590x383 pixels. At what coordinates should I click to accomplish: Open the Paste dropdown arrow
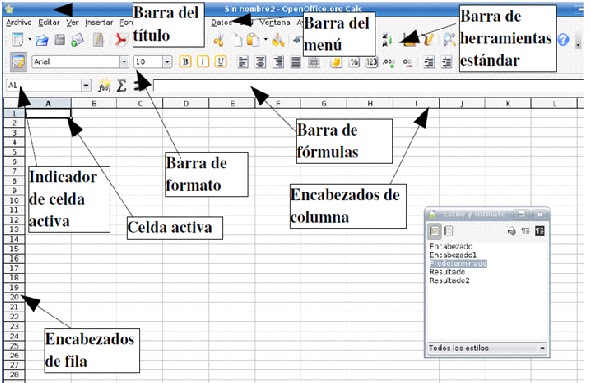[266, 39]
